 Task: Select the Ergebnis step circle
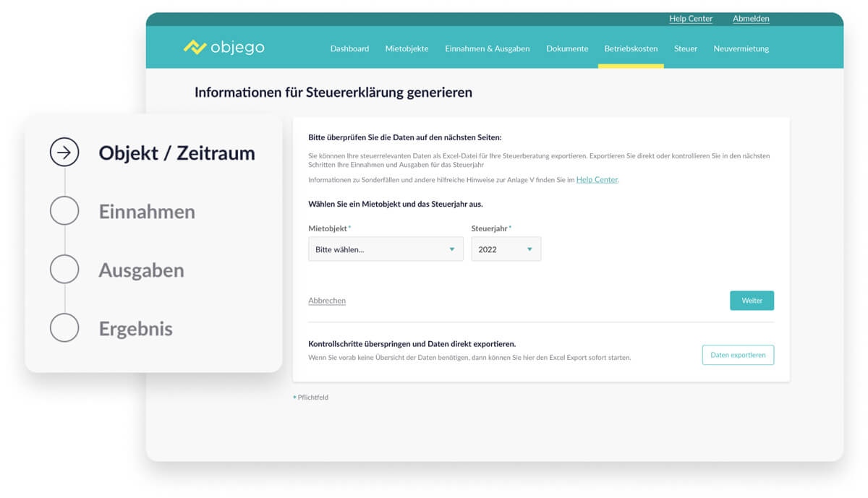pos(64,328)
